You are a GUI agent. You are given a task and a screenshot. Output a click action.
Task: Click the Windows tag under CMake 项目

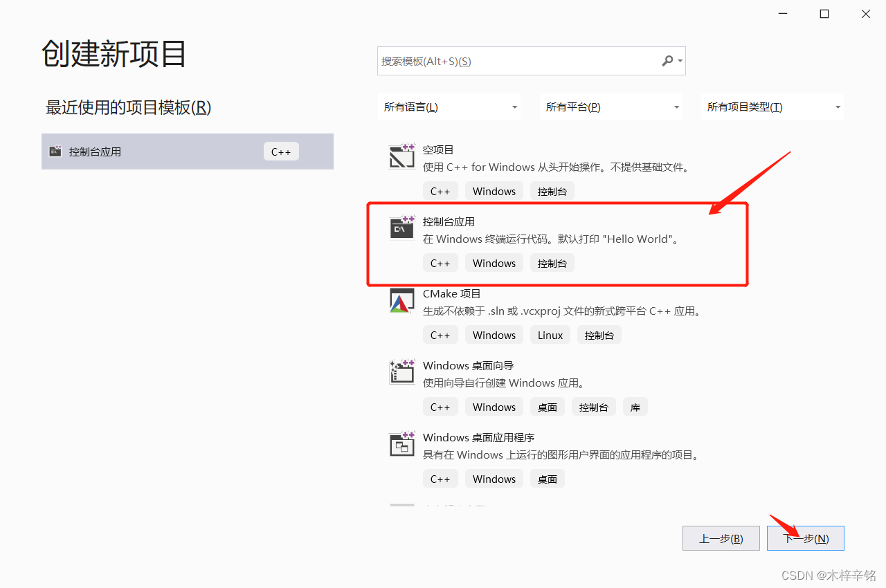point(494,335)
